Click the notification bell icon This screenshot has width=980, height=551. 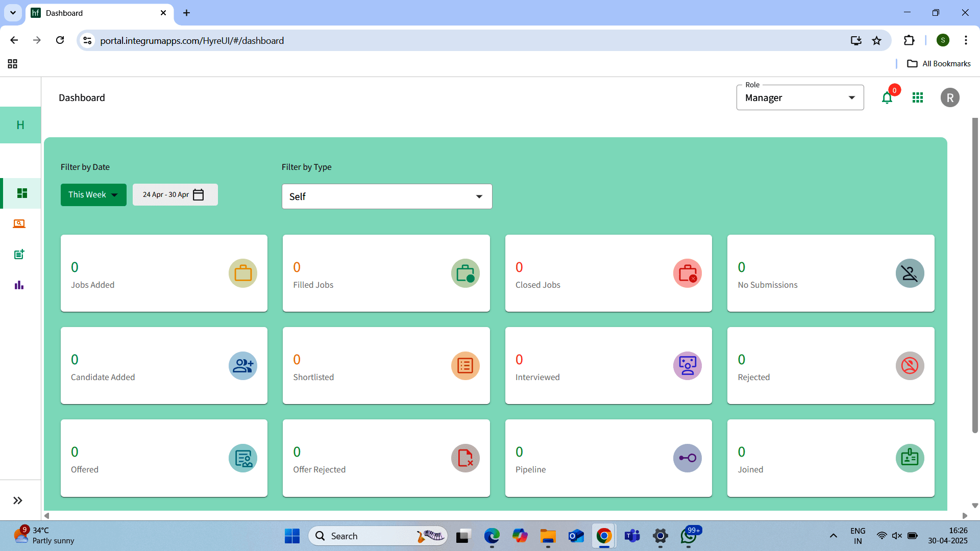tap(887, 98)
